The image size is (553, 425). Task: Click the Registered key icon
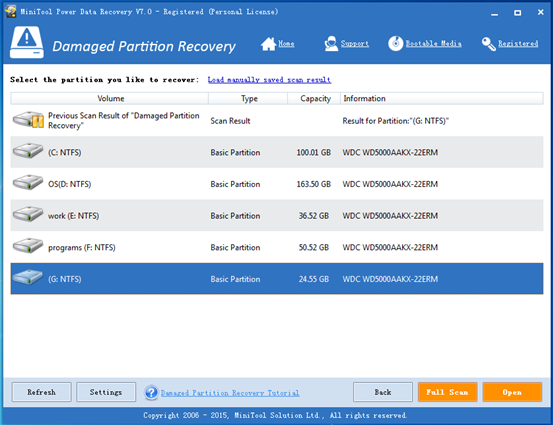[488, 44]
